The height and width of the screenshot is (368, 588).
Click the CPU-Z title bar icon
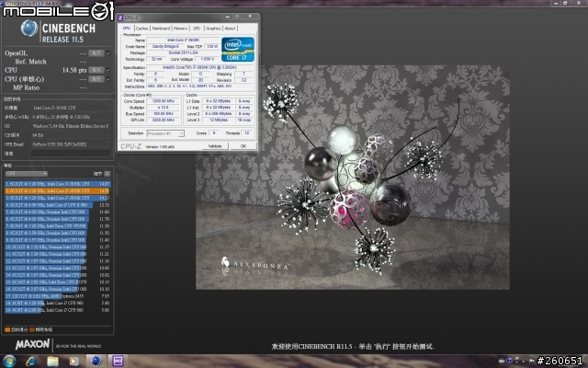pyautogui.click(x=120, y=17)
